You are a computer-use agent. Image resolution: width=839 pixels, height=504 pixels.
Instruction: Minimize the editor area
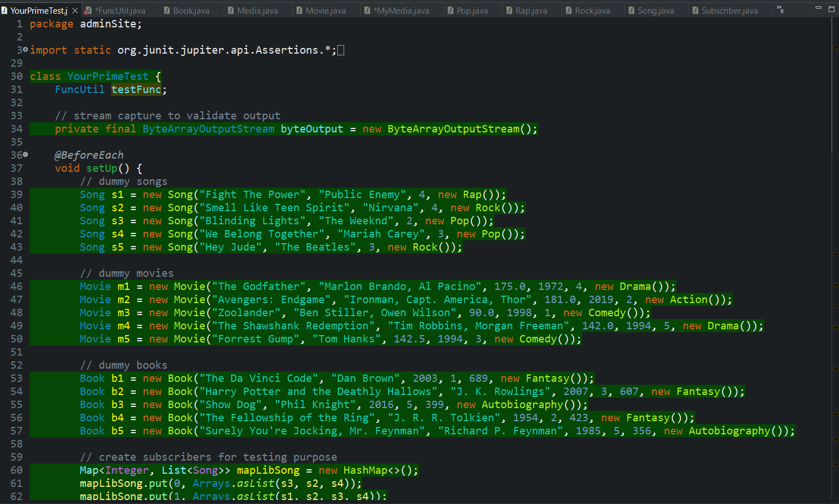pos(818,8)
